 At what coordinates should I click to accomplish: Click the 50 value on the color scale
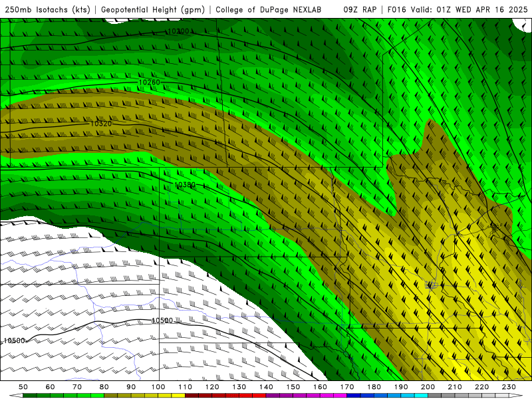click(x=23, y=387)
